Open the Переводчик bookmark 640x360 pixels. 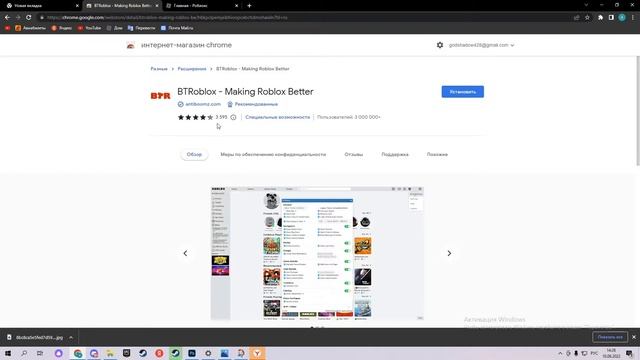tap(142, 28)
